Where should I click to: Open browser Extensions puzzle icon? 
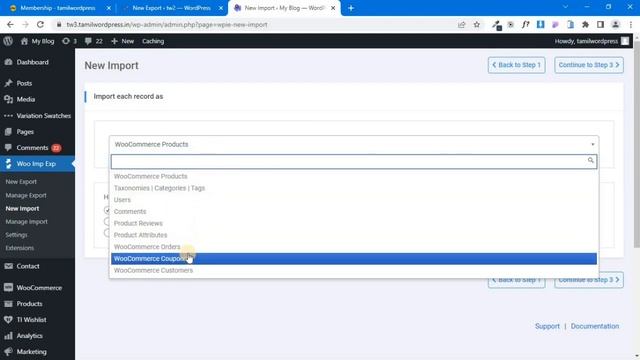point(585,24)
